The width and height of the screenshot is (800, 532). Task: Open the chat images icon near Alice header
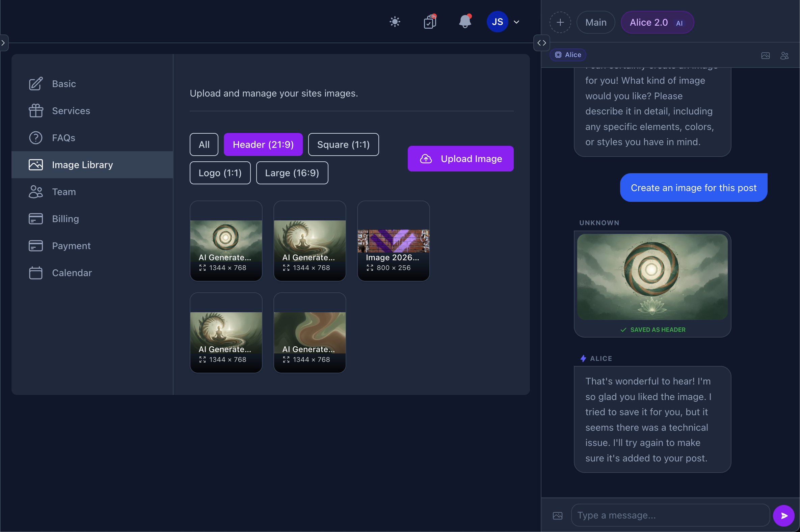(765, 56)
